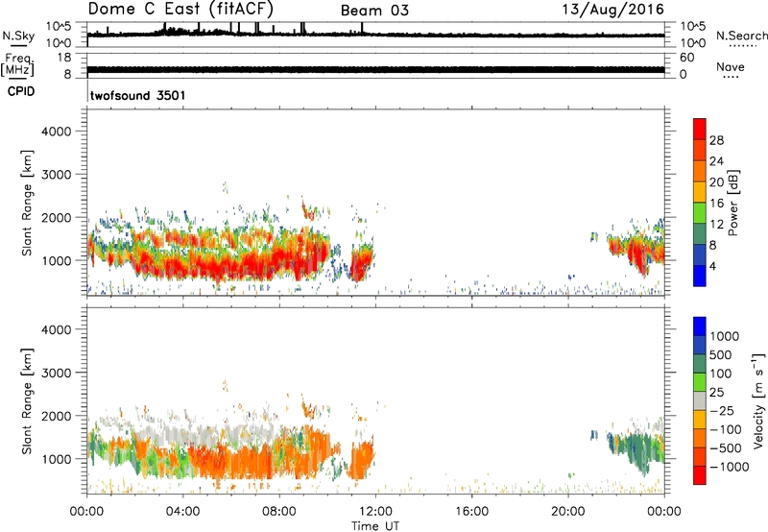Click the '60' tick right of the Freq panel
768x532 pixels.
[x=686, y=58]
